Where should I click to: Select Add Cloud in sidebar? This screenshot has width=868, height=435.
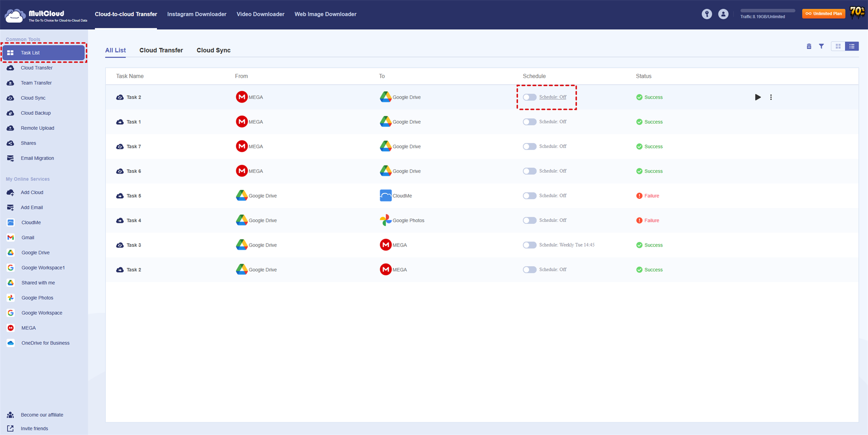click(x=32, y=192)
